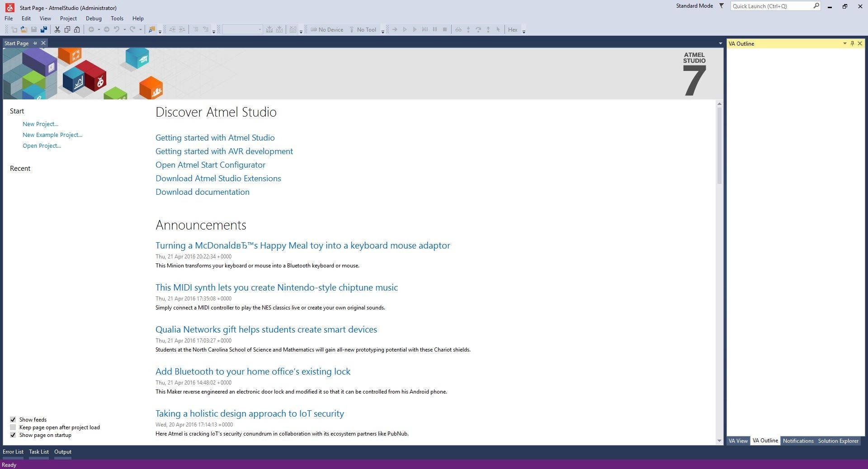868x469 pixels.
Task: Open the File menu
Action: 9,19
